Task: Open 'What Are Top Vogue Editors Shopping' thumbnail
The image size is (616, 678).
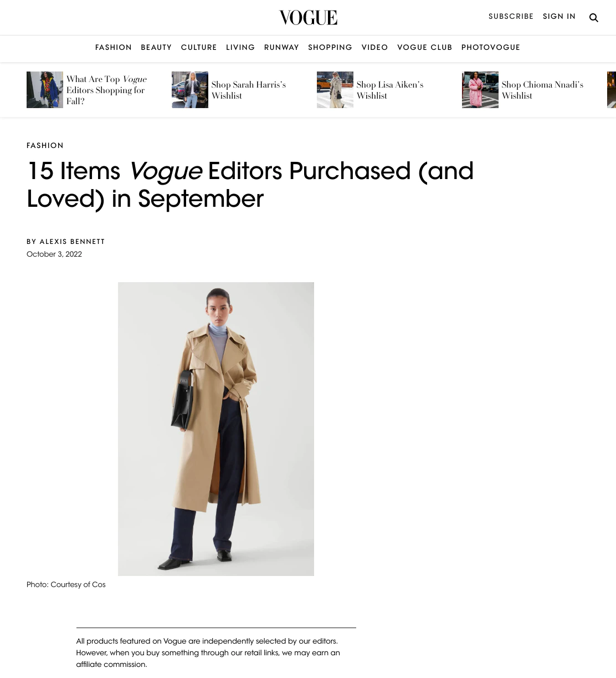Action: 45,90
